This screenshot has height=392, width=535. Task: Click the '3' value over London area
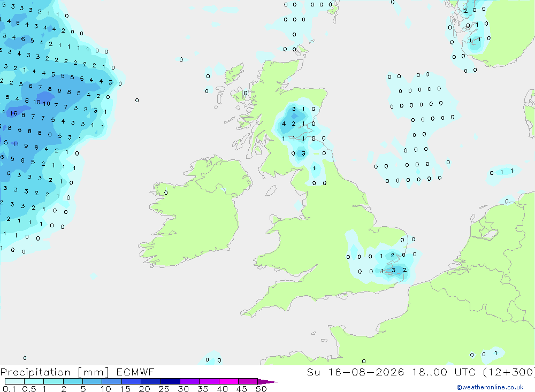[x=393, y=270]
